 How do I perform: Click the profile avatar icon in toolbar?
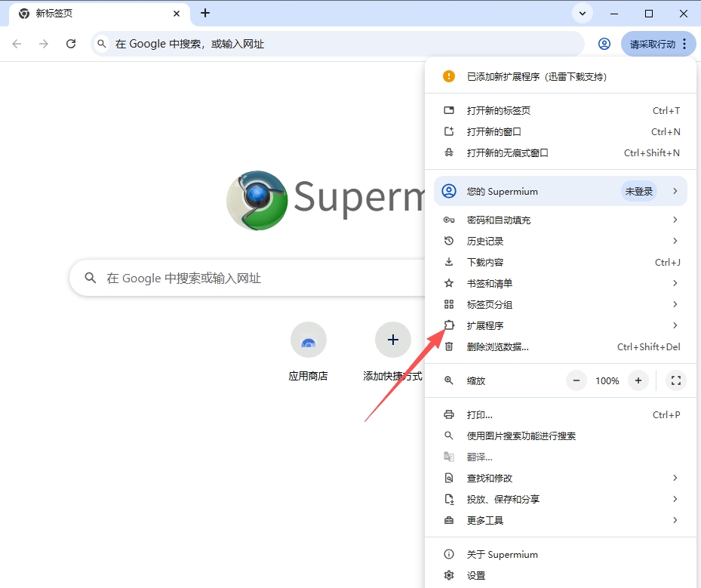click(604, 44)
